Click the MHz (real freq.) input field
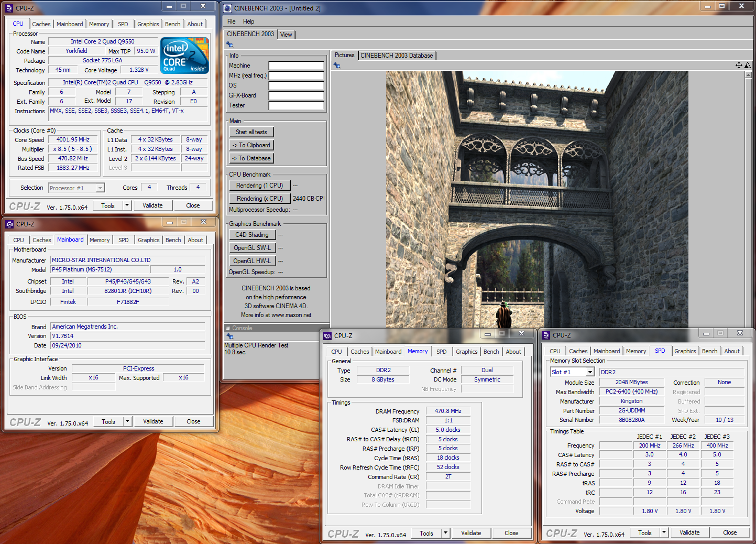This screenshot has height=544, width=756. [x=297, y=76]
